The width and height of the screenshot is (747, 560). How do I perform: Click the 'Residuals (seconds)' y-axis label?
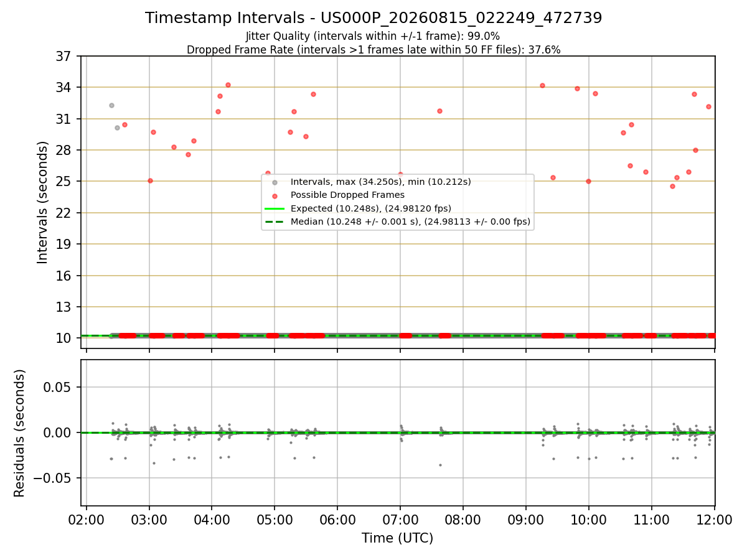click(x=20, y=433)
